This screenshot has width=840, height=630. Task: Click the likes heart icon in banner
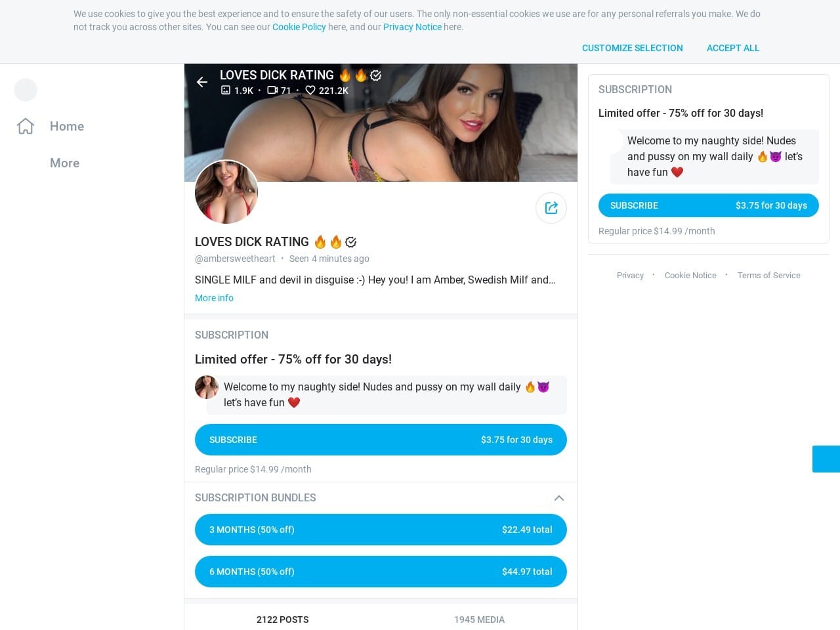(x=310, y=91)
